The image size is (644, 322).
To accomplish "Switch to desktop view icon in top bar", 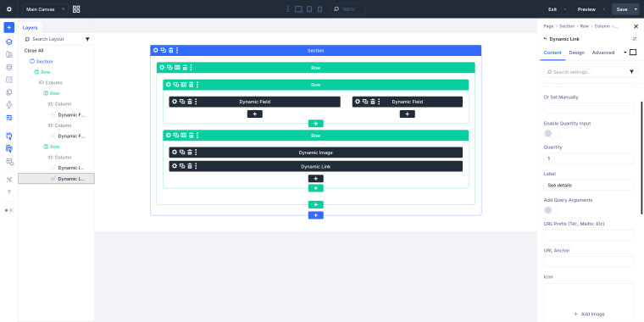I will pos(298,9).
